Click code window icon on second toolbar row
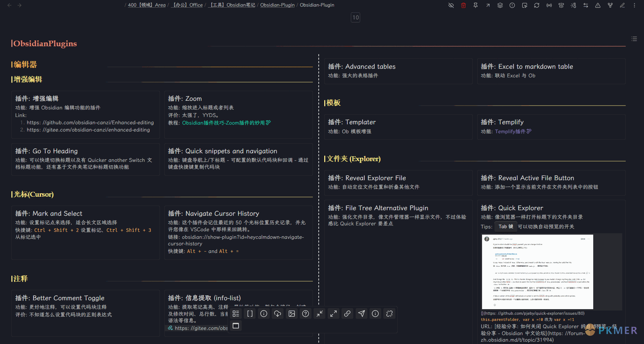 coord(236,326)
